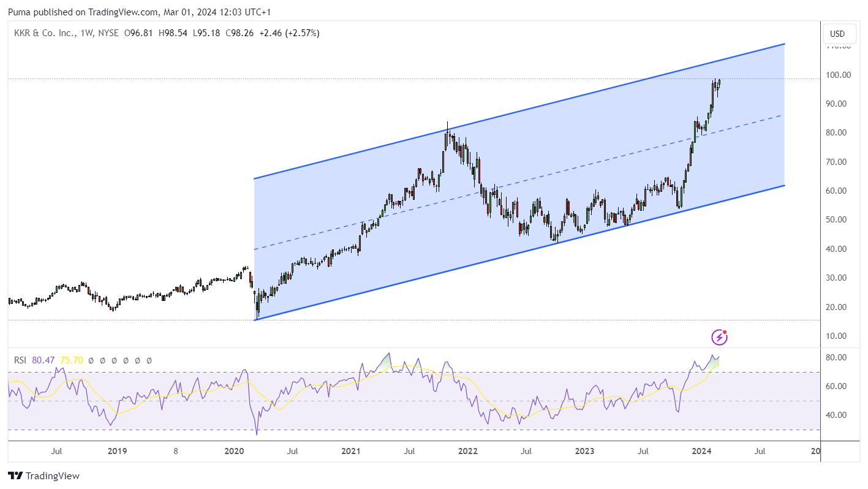Click the TradingView logo at bottom left
Viewport: 868px width, 489px height.
tap(43, 476)
